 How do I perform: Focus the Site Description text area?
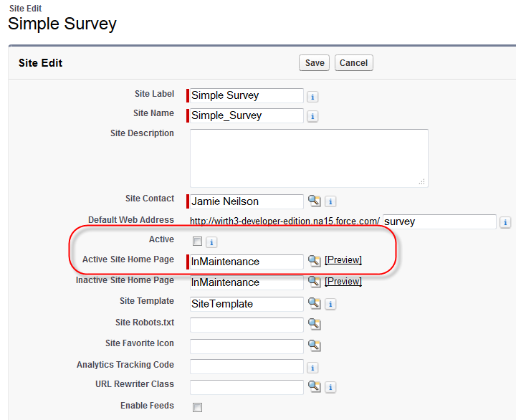tap(309, 158)
